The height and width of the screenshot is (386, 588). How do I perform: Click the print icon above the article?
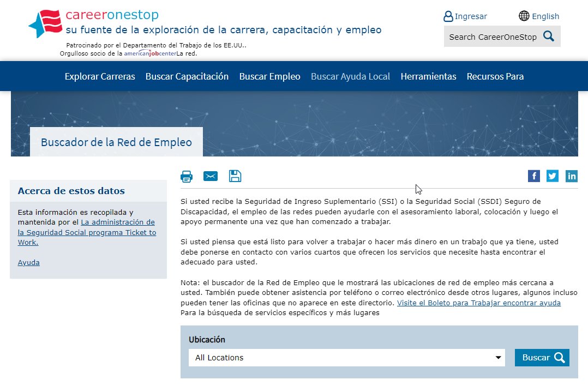186,176
